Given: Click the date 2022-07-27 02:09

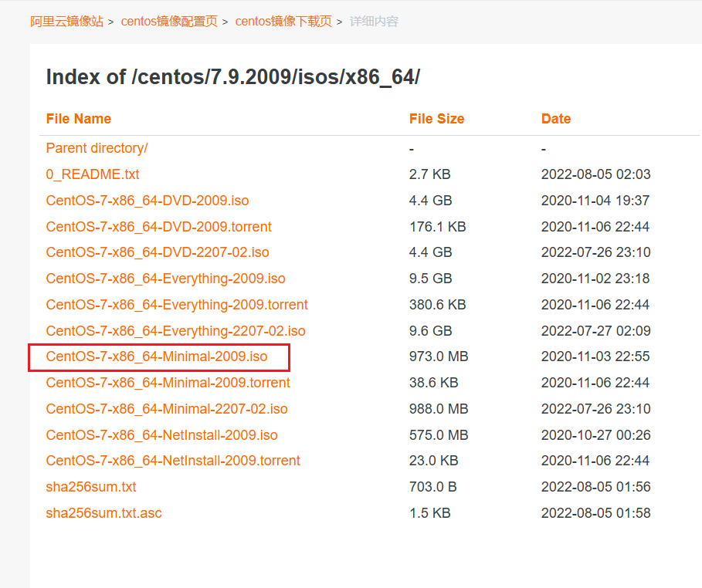Looking at the screenshot, I should 596,331.
